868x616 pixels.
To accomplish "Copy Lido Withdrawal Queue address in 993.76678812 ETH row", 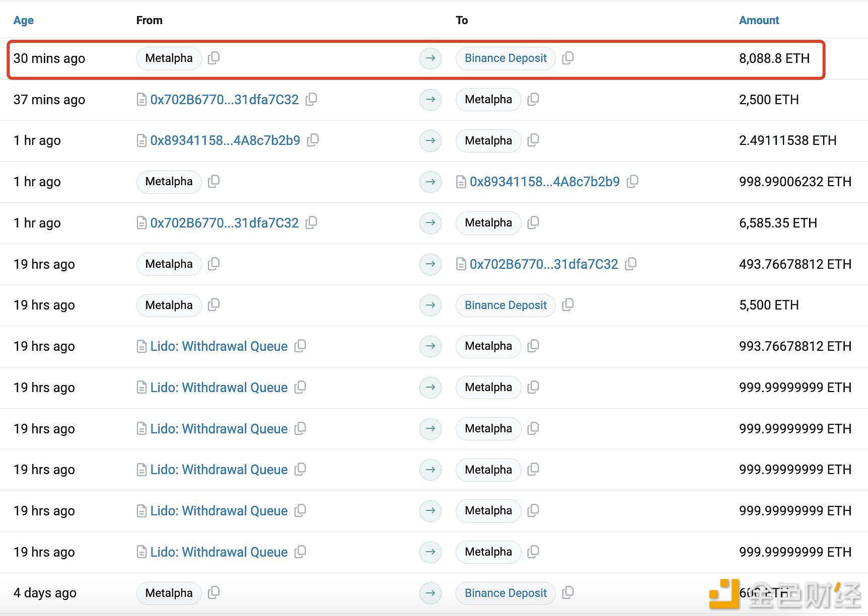I will [300, 346].
